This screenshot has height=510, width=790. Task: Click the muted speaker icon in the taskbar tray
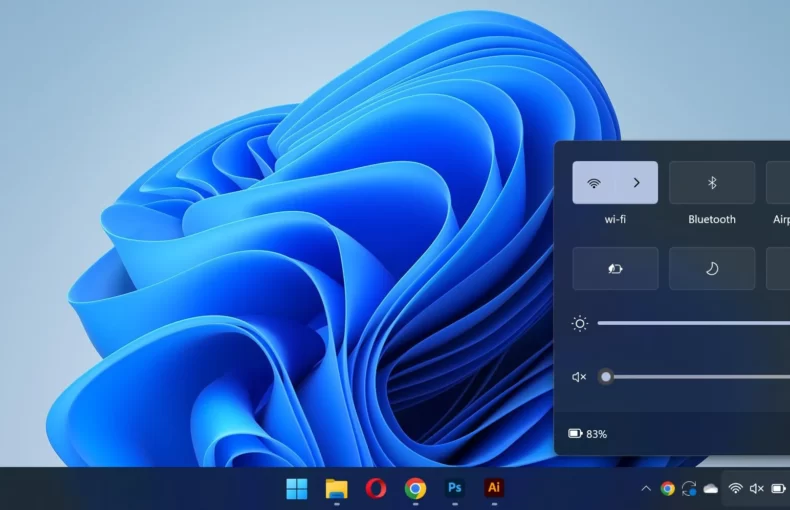[756, 488]
